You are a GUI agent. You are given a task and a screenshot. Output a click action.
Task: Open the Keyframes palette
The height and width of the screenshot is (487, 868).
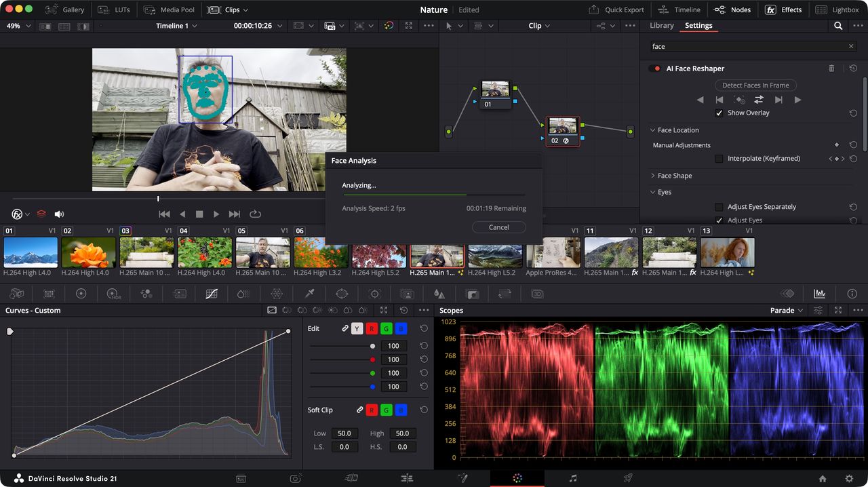click(x=787, y=294)
